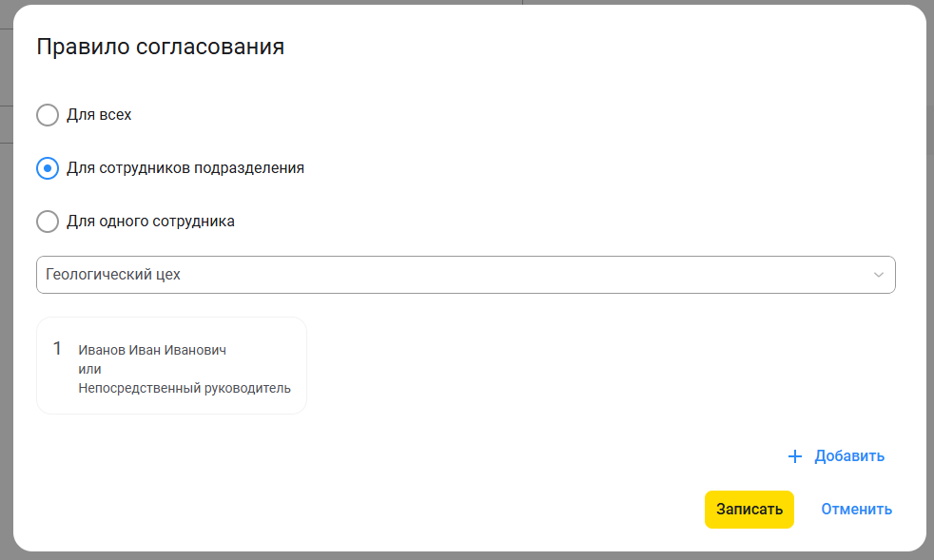
Task: Click the step number "1" in the card
Action: click(x=57, y=348)
